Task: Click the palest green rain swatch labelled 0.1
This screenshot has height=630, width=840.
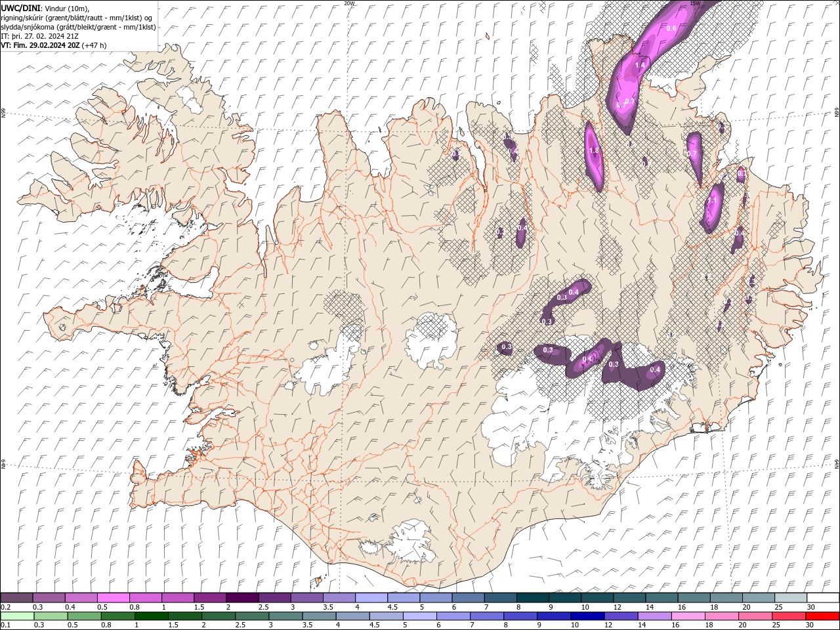Action: tap(17, 616)
